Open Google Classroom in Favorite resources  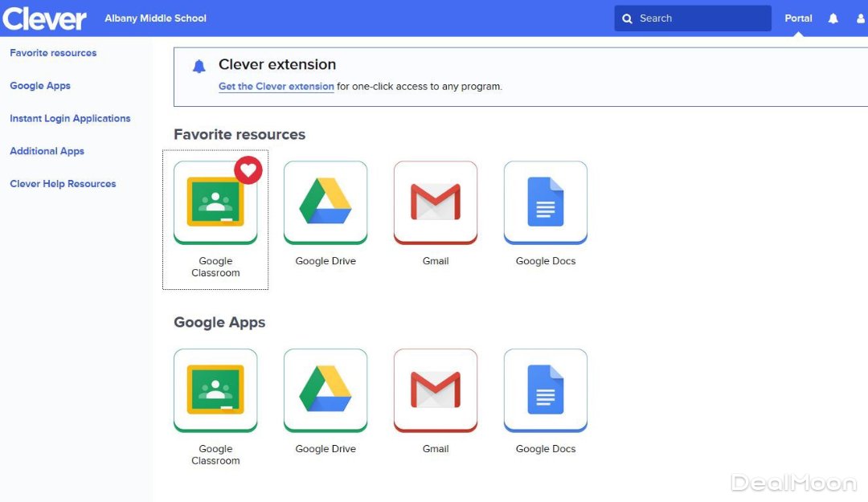tap(215, 203)
